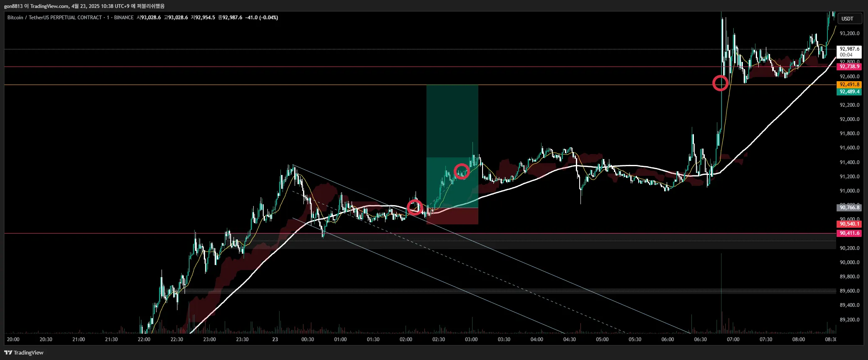Screen dimensions: 868x360
Task: Click the 02:30 label on the time axis
Action: click(x=439, y=339)
